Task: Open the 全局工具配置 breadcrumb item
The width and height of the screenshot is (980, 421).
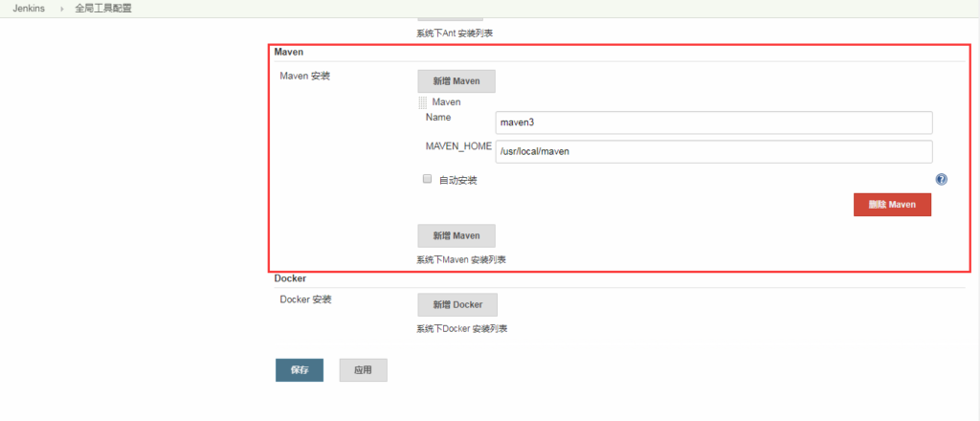Action: (103, 9)
